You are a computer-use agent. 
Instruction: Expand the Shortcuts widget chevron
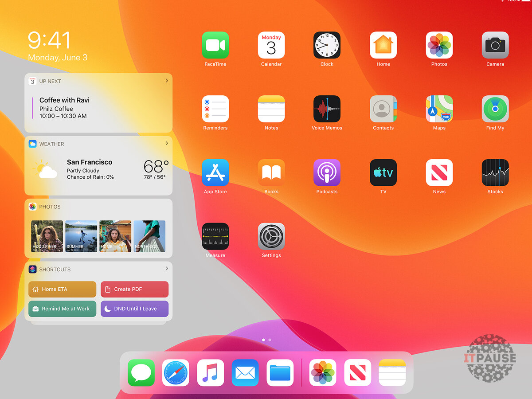[167, 269]
